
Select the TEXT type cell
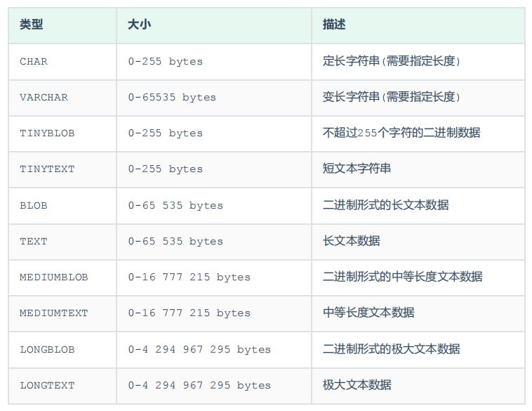34,242
